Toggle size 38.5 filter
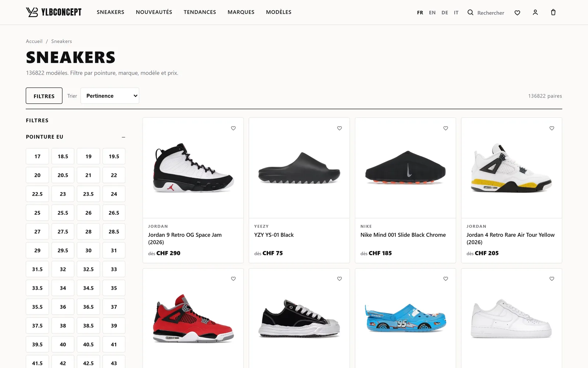 pyautogui.click(x=88, y=326)
